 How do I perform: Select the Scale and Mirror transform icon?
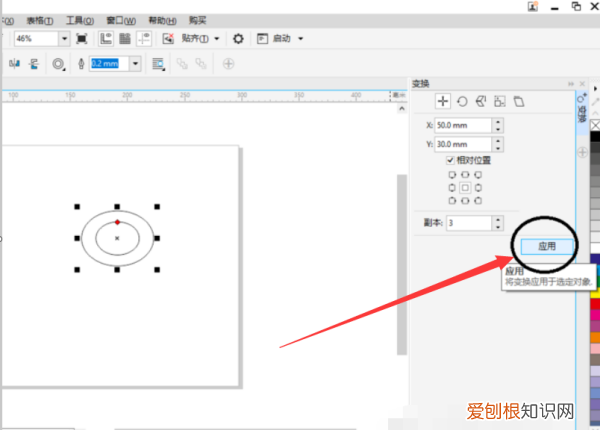tap(481, 101)
